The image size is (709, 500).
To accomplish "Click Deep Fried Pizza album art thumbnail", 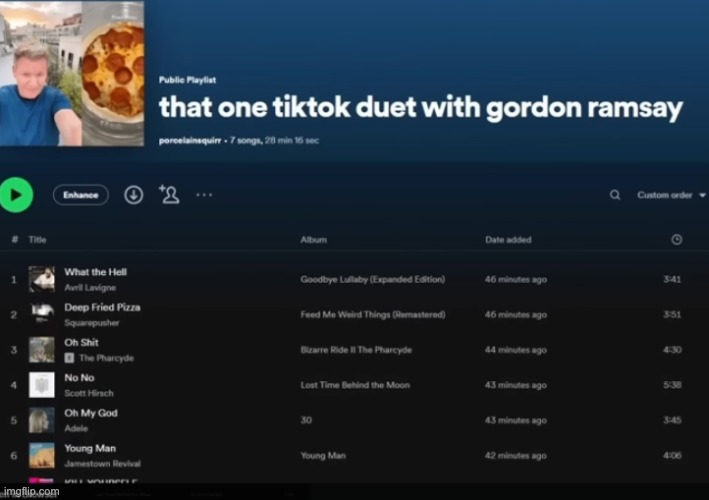I will [x=42, y=314].
